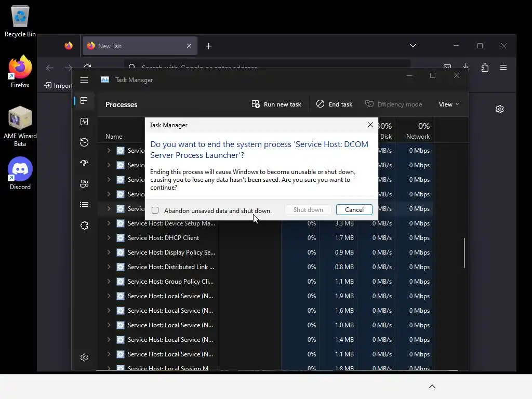
Task: Select Service Host: Distributed Link ... process
Action: coord(171,267)
